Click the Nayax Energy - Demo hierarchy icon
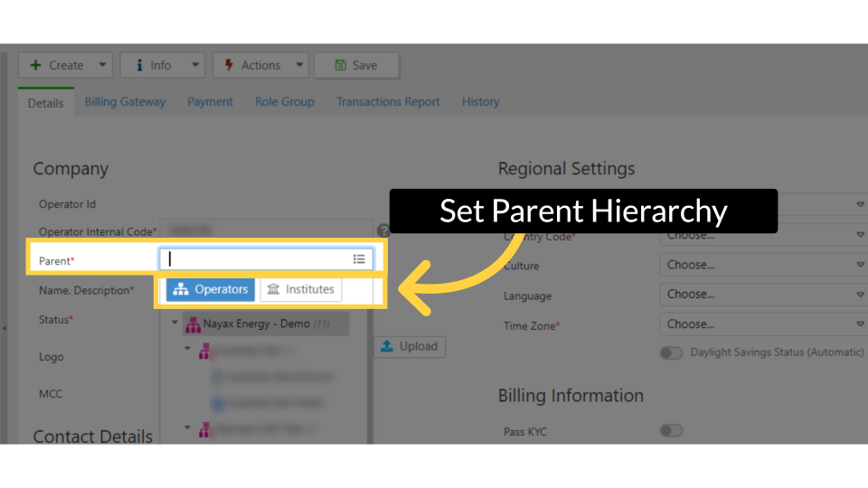The image size is (868, 488). pos(192,324)
